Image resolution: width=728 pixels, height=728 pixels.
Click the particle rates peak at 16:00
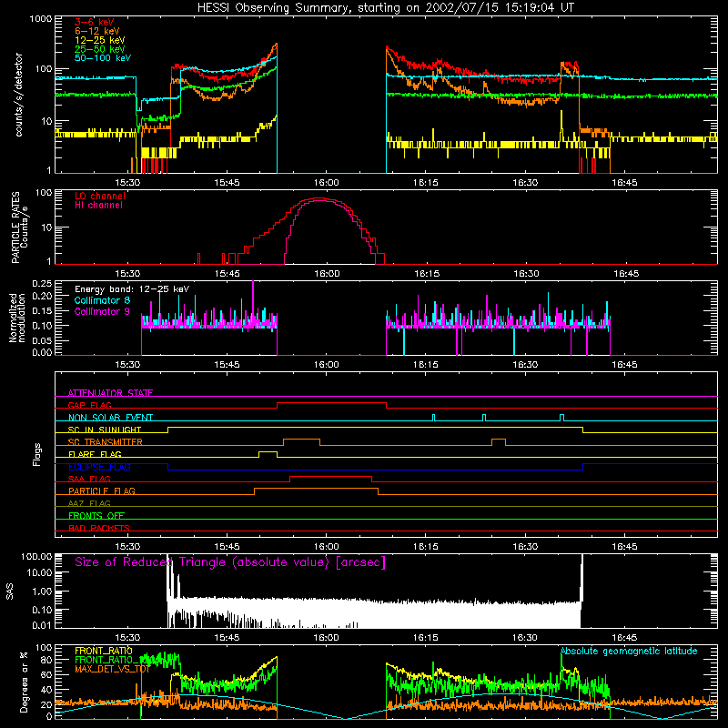(319, 199)
